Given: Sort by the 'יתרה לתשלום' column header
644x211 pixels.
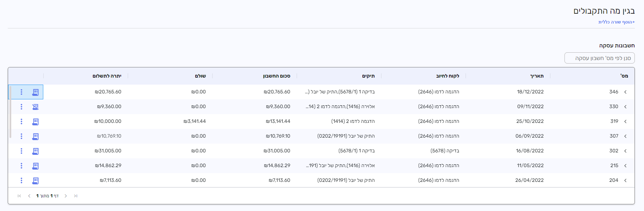Looking at the screenshot, I should (107, 76).
